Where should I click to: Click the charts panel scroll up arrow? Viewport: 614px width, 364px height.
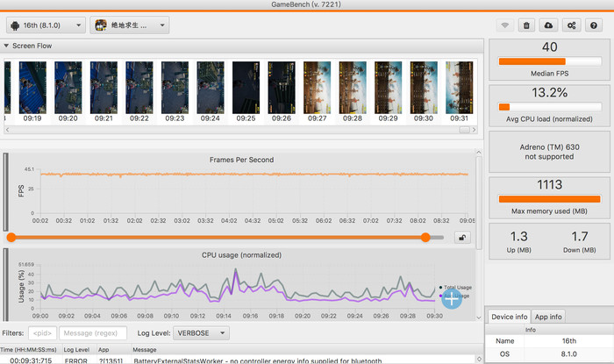(x=479, y=152)
